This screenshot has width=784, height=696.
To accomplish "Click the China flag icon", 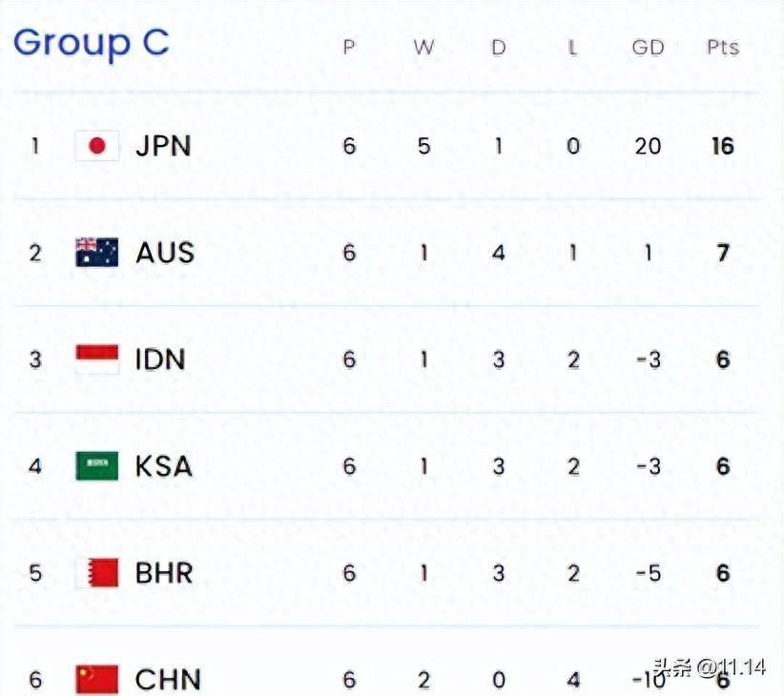I will (96, 679).
